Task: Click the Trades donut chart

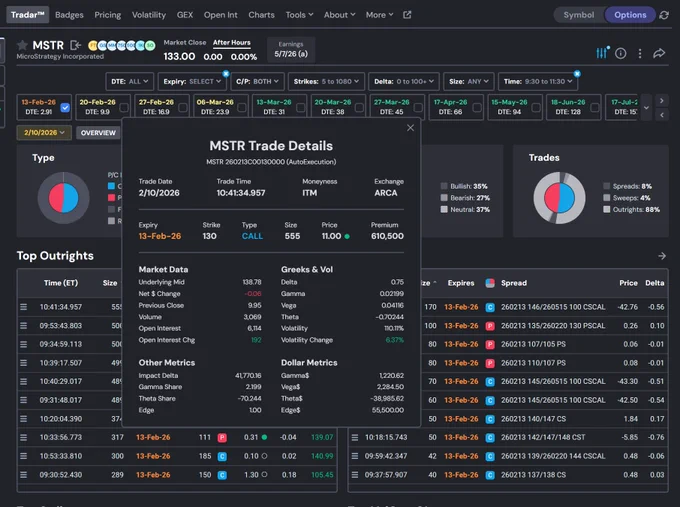Action: coord(559,198)
